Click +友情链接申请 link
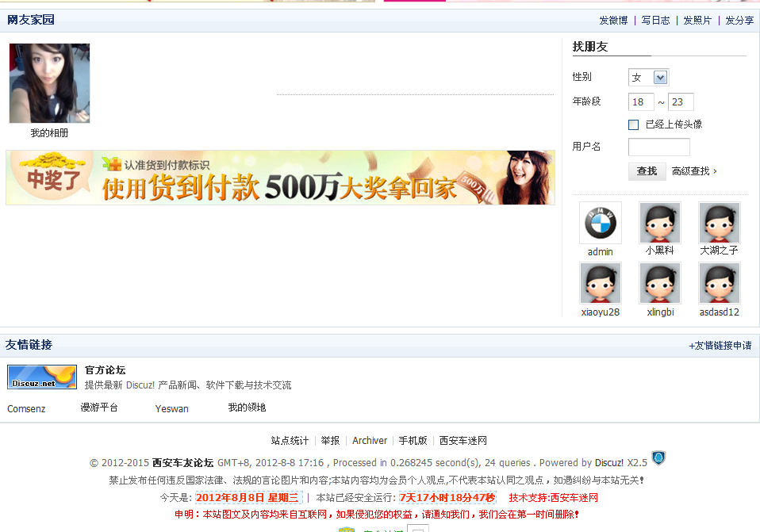This screenshot has width=760, height=532. (x=720, y=346)
